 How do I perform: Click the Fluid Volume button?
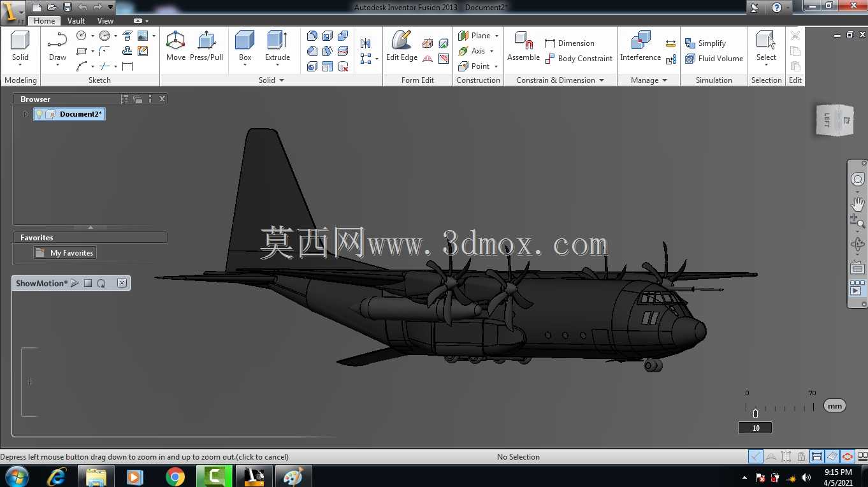(x=714, y=59)
